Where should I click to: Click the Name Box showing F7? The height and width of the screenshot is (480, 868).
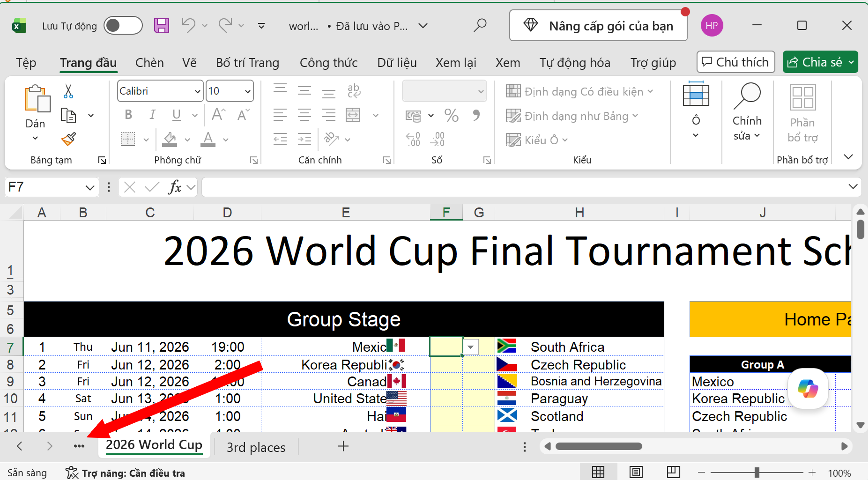pos(52,187)
